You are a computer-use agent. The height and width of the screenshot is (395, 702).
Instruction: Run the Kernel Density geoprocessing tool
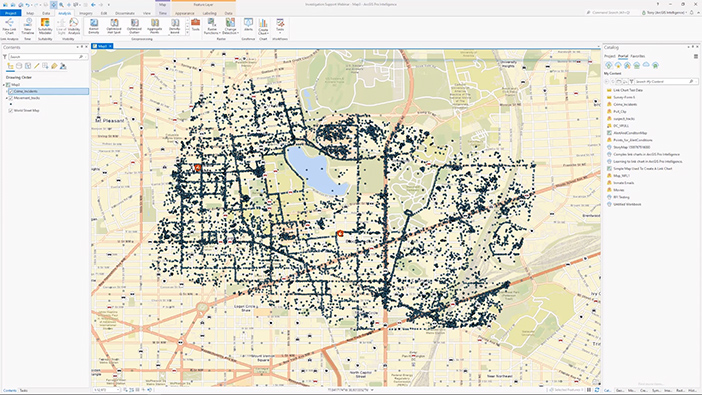pyautogui.click(x=94, y=26)
